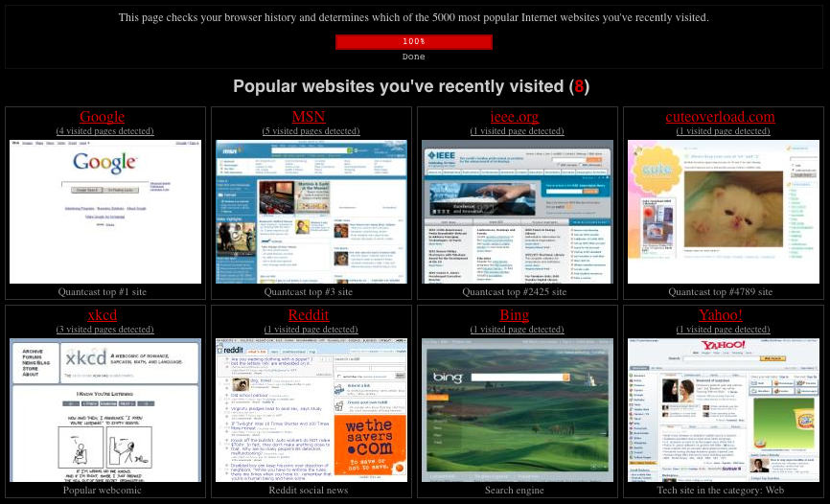Open the Bing site link
The height and width of the screenshot is (504, 830).
pyautogui.click(x=515, y=315)
